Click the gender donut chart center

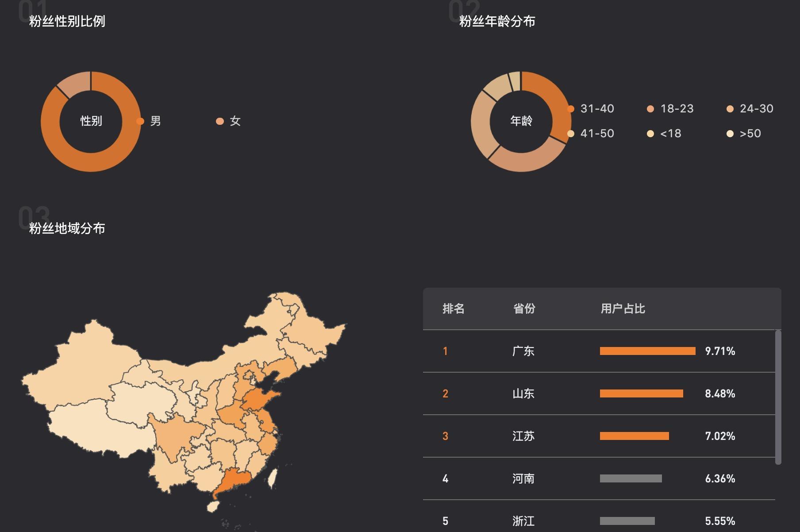pos(91,121)
